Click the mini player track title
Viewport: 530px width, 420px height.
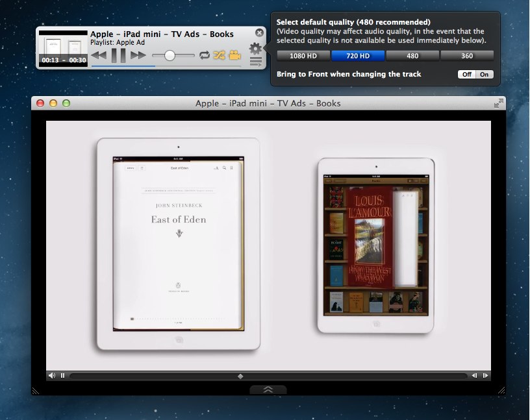click(x=162, y=34)
